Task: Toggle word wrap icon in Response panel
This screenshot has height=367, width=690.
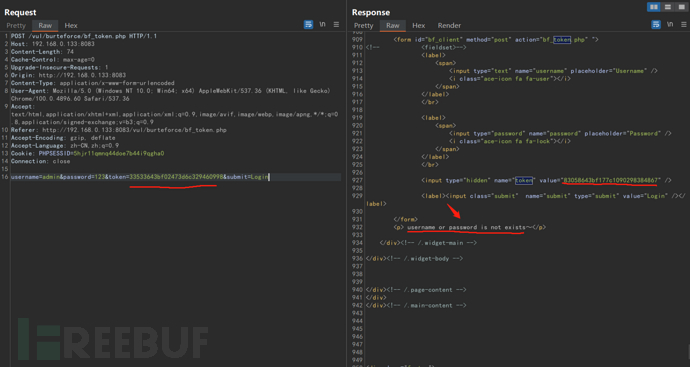Action: 656,25
